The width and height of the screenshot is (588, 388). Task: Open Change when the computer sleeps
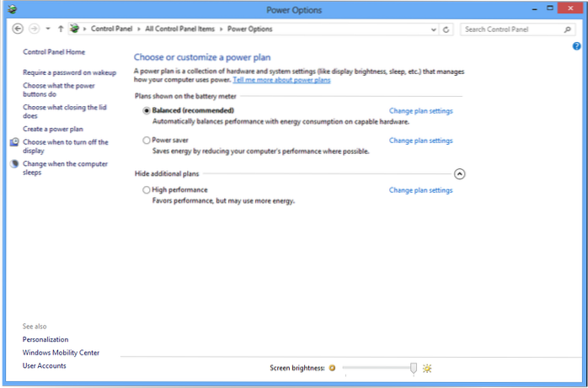coord(65,168)
